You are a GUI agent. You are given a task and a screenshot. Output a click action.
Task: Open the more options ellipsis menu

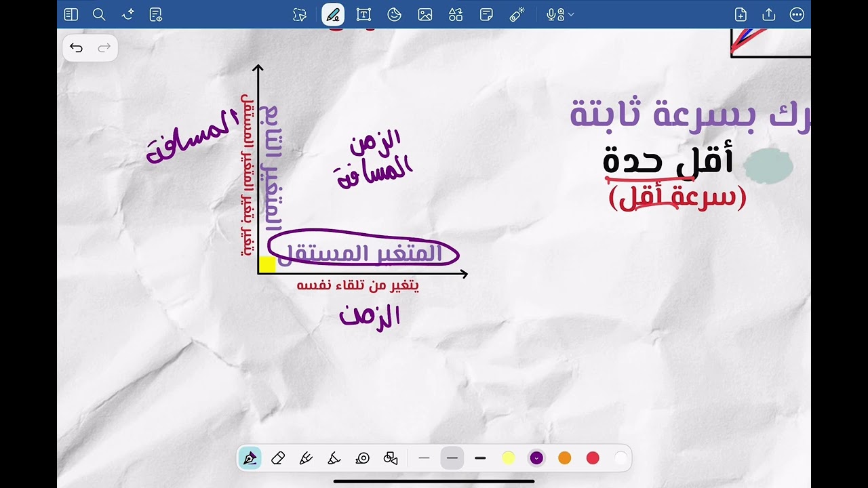[x=797, y=15]
